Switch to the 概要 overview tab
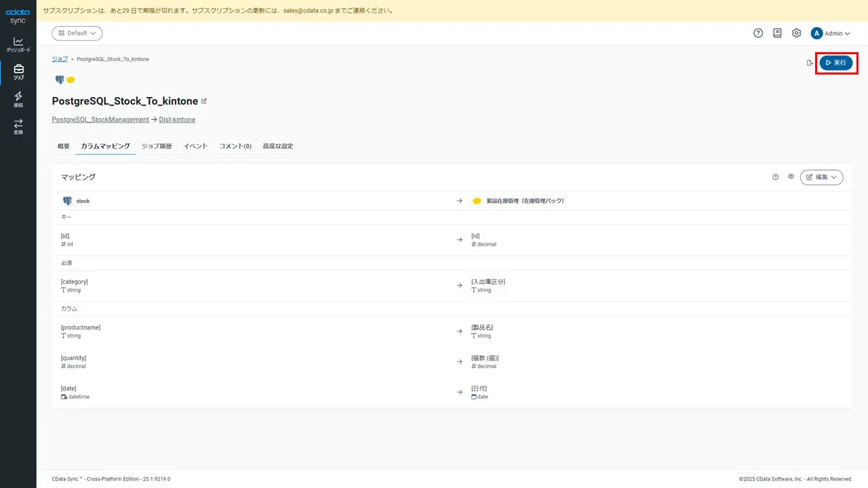Viewport: 868px width, 488px height. [x=64, y=146]
